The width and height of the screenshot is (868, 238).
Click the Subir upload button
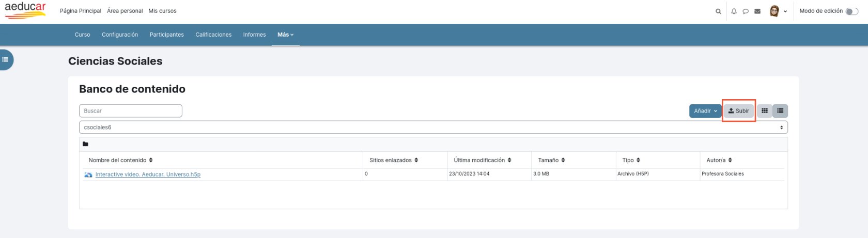[739, 110]
